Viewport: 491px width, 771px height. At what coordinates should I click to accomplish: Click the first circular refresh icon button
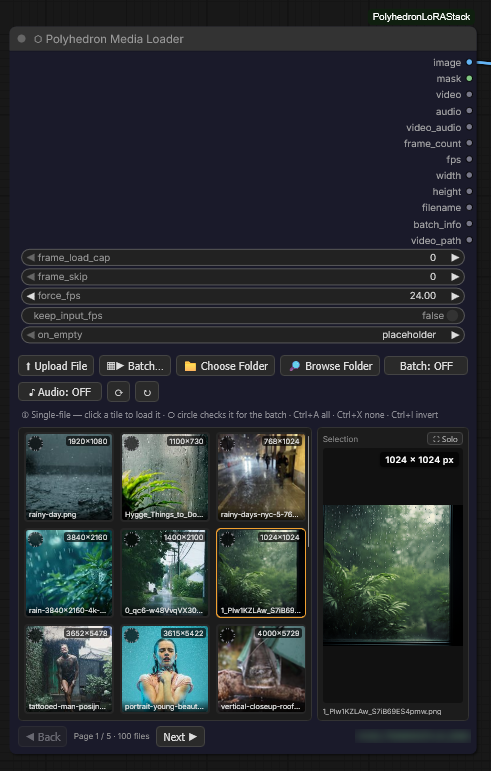(118, 392)
